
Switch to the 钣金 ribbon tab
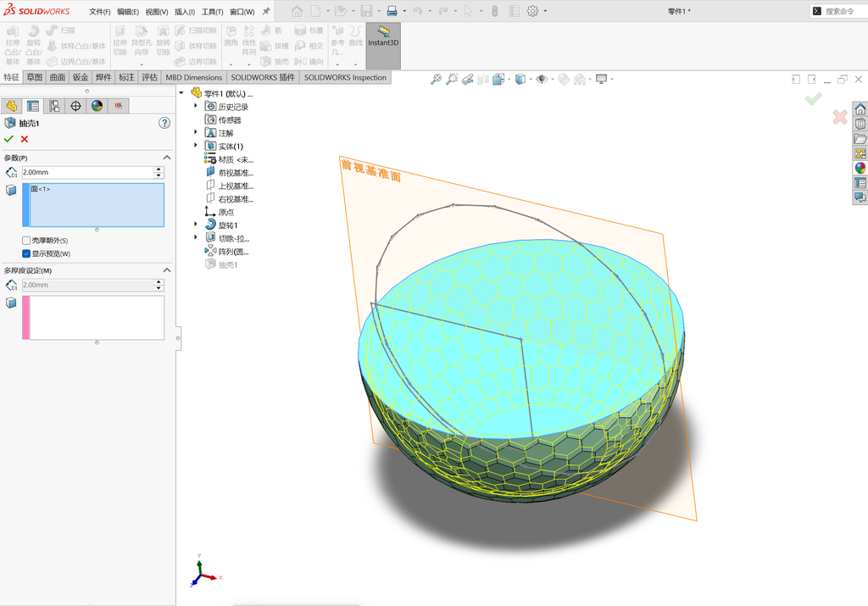(x=81, y=77)
